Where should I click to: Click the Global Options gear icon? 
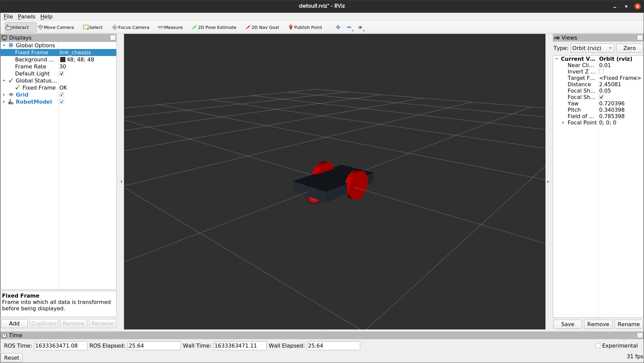(11, 45)
